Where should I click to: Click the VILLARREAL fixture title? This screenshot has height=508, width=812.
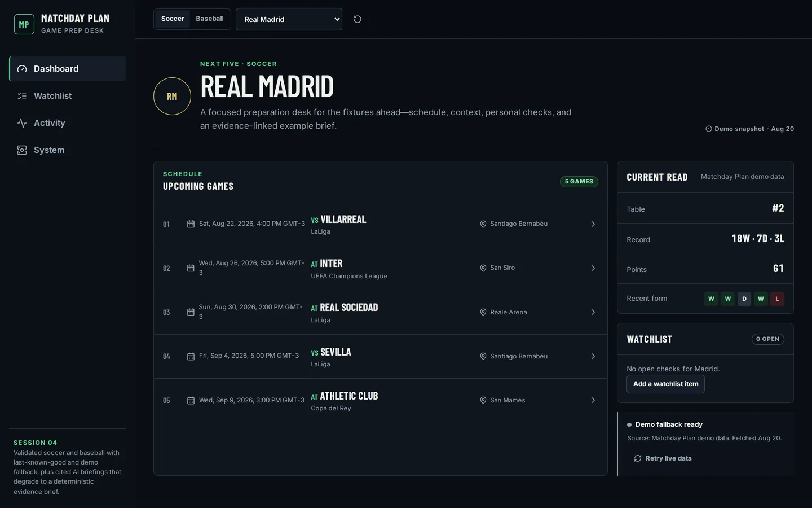click(x=343, y=220)
